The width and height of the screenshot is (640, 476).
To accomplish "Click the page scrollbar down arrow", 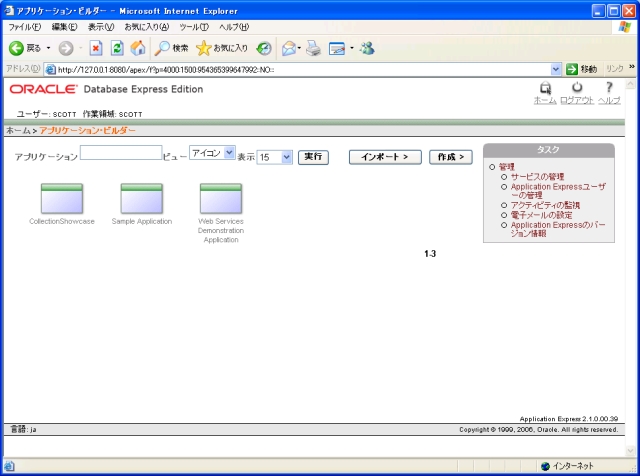I will pyautogui.click(x=630, y=451).
